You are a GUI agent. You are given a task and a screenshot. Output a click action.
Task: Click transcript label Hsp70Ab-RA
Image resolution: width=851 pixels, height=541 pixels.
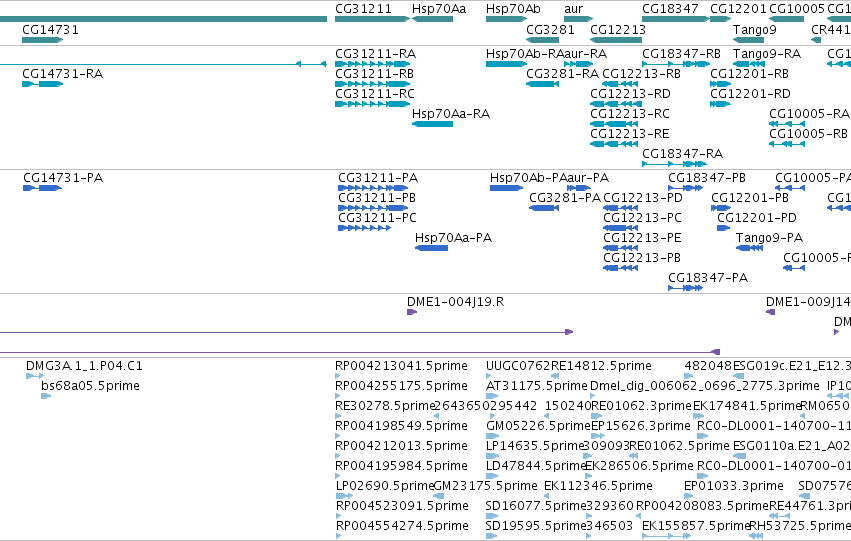(x=525, y=54)
